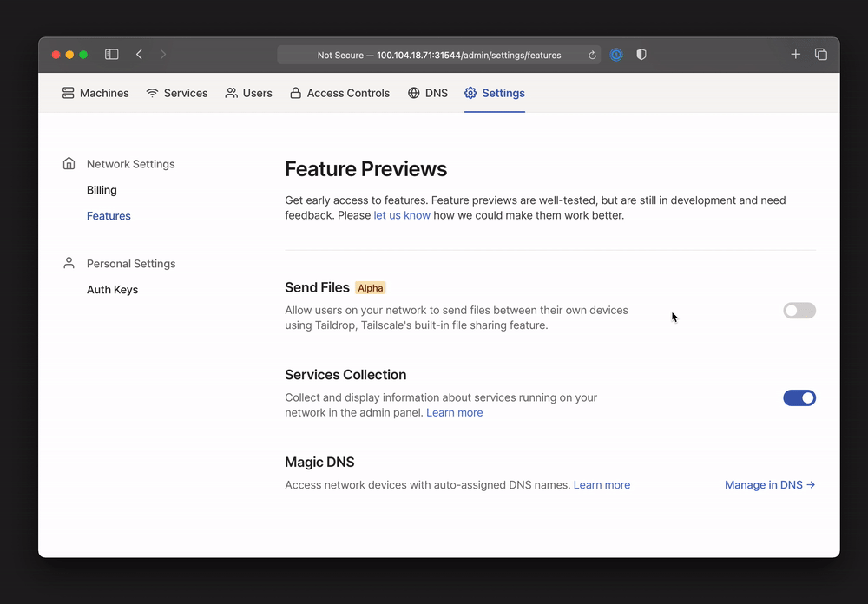This screenshot has width=868, height=604.
Task: Click the Network Settings sidebar label
Action: [x=131, y=164]
